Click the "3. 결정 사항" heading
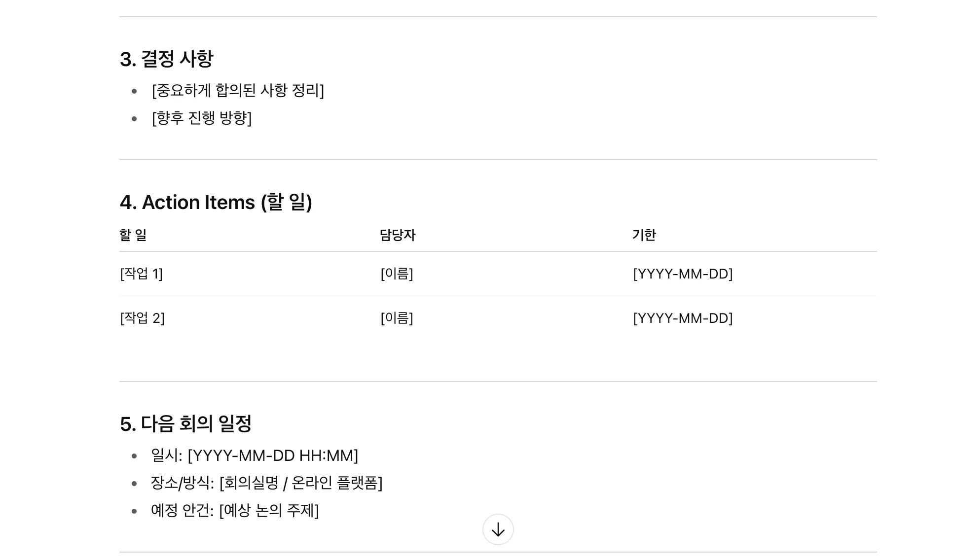The width and height of the screenshot is (954, 560). 166,59
